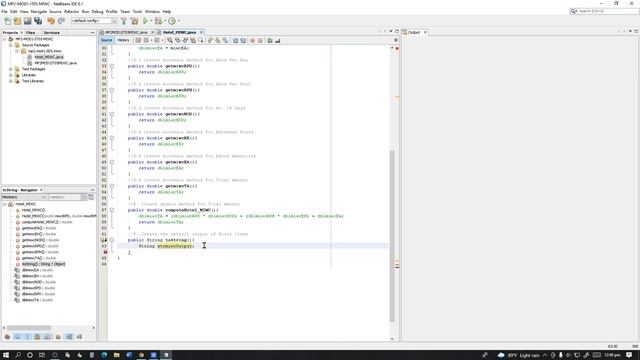Close the Hotel_MIWC.java editor tab
The height and width of the screenshot is (360, 640).
[x=201, y=32]
